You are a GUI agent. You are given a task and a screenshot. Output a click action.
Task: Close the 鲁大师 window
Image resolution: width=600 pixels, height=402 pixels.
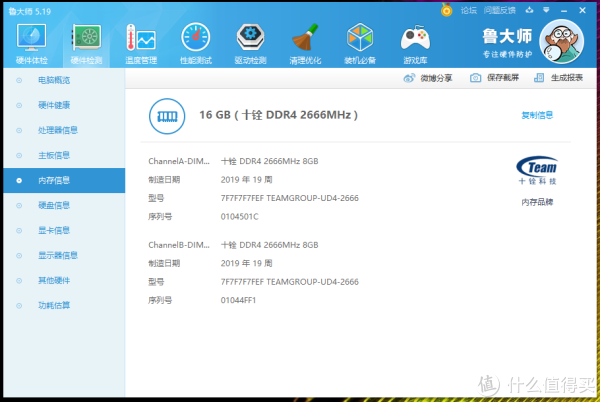582,10
